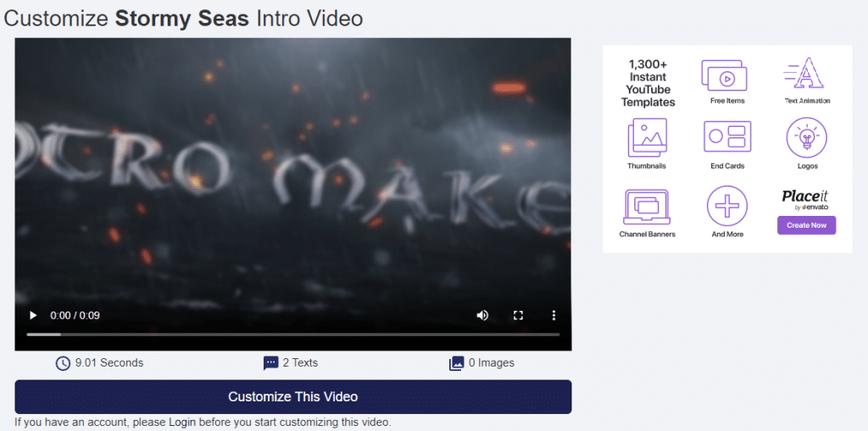Select the Text Animation icon

pos(807,75)
